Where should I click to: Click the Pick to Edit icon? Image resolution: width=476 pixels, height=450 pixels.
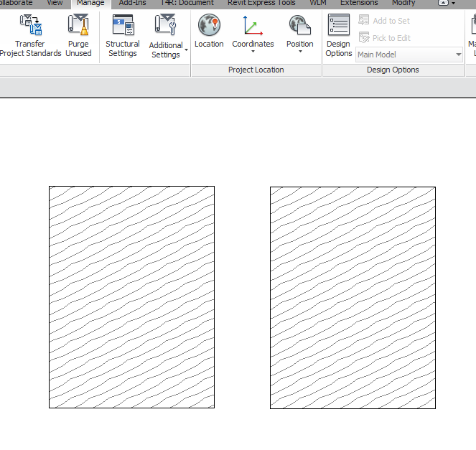coord(364,37)
